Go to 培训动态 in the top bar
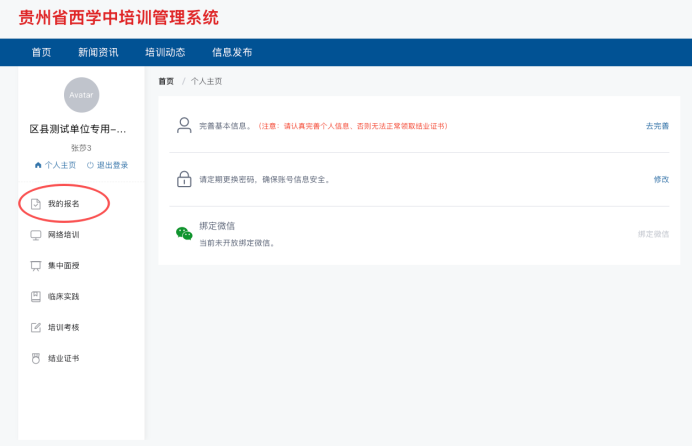 [165, 52]
